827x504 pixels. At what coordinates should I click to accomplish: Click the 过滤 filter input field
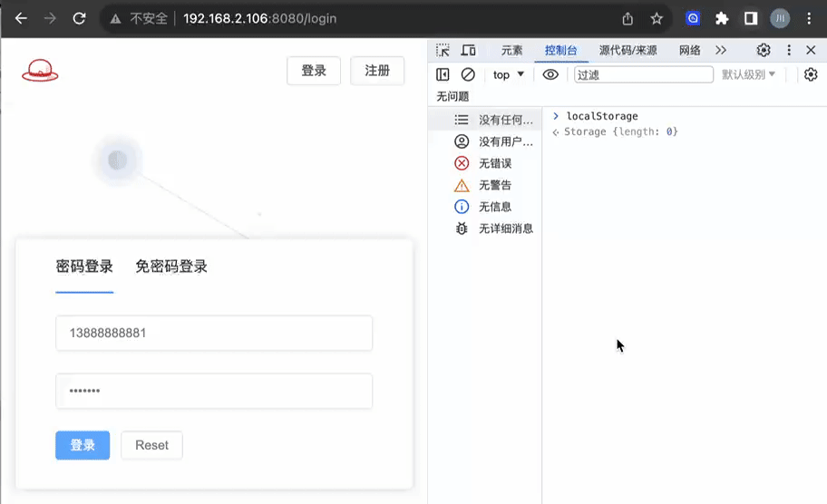[643, 74]
